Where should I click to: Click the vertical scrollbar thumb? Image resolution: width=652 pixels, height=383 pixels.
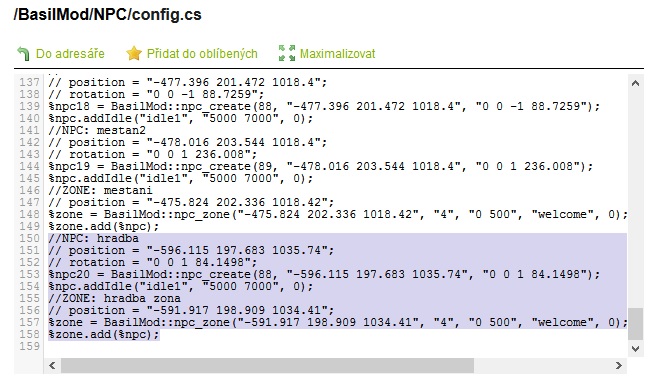pos(635,324)
